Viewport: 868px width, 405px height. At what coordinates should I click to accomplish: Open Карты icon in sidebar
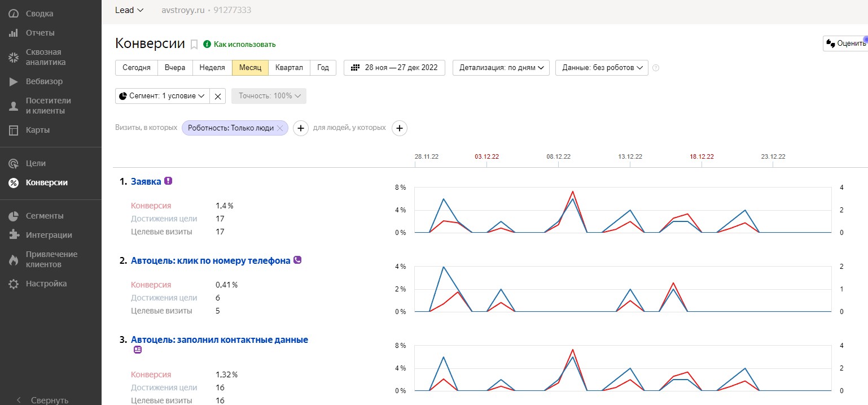click(x=14, y=130)
